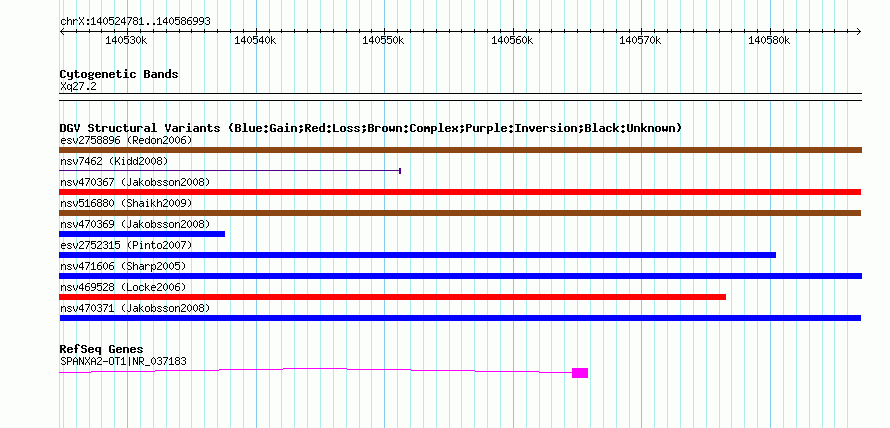Click the 140570k ruler tick label
890x428 pixels.
[x=640, y=41]
